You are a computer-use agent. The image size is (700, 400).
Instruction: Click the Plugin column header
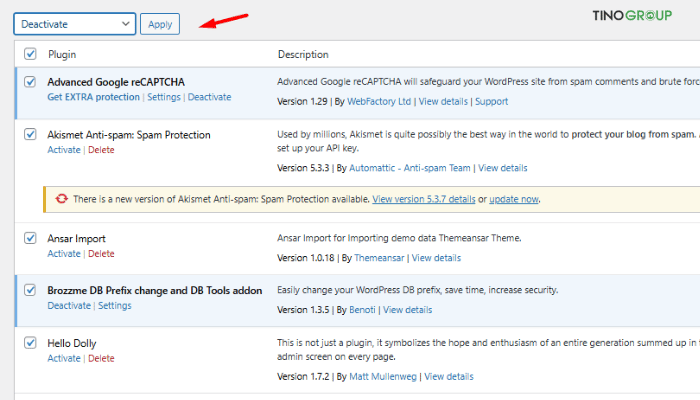point(62,54)
